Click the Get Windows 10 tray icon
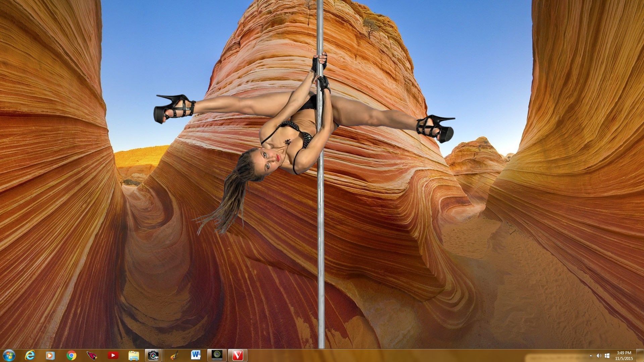 pos(607,356)
